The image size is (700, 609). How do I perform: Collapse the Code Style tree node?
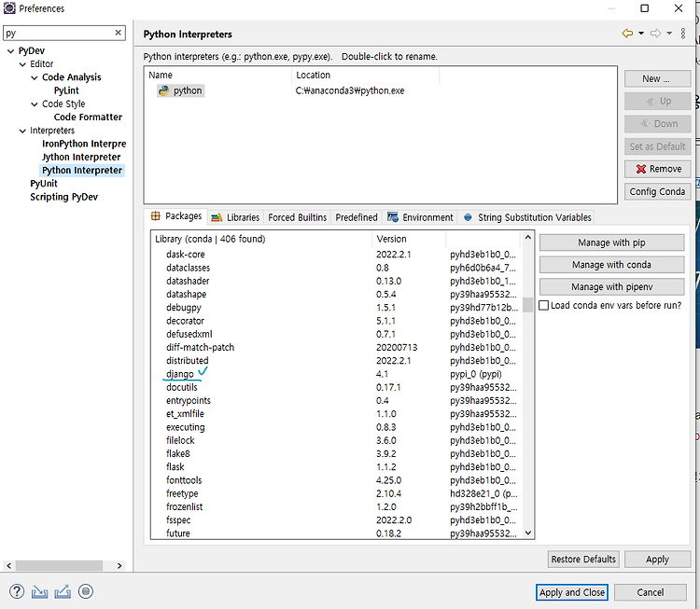pos(35,104)
